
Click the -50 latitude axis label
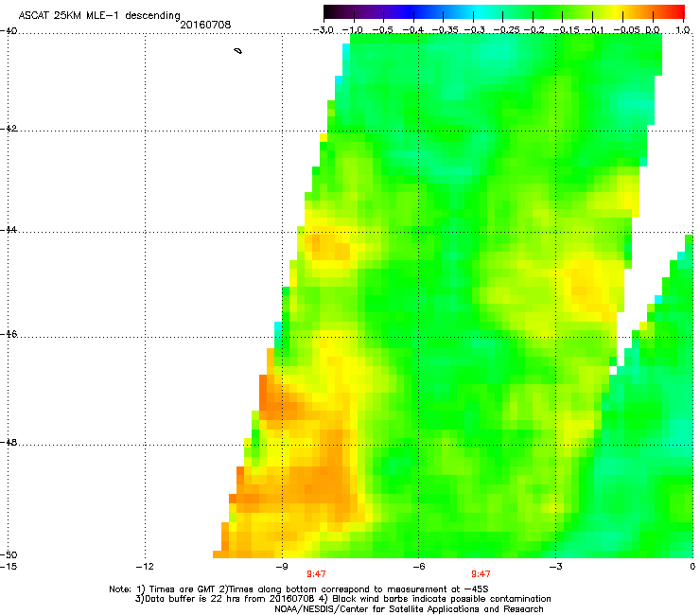click(9, 555)
